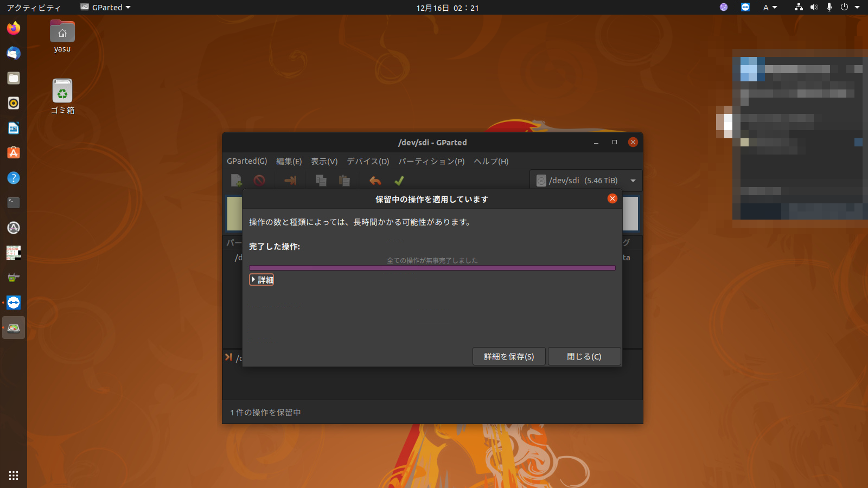Viewport: 868px width, 488px height.
Task: Open the system power menu in top bar
Action: pyautogui.click(x=850, y=8)
